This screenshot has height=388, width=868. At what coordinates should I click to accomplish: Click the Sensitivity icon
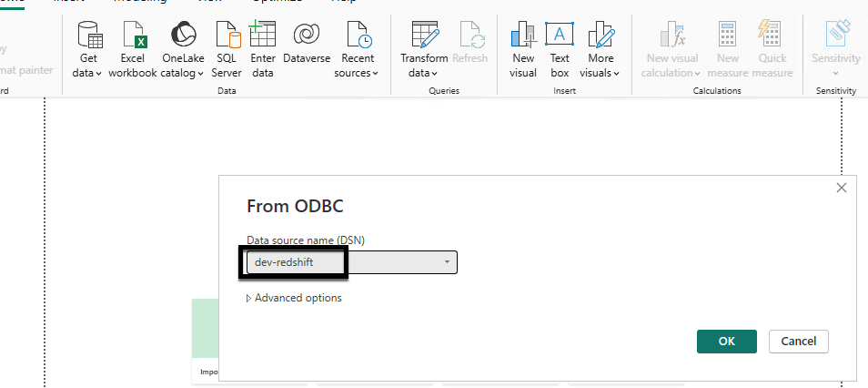click(x=836, y=35)
